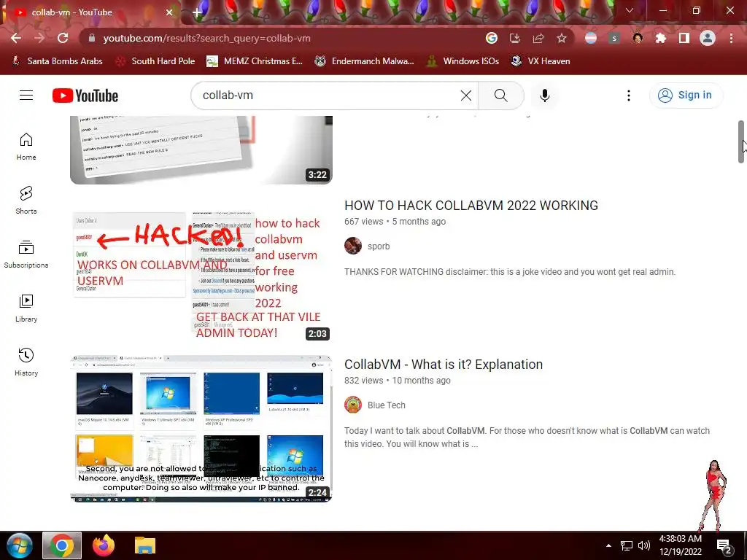The image size is (747, 560).
Task: Click Blue Tech channel avatar
Action: tap(353, 405)
